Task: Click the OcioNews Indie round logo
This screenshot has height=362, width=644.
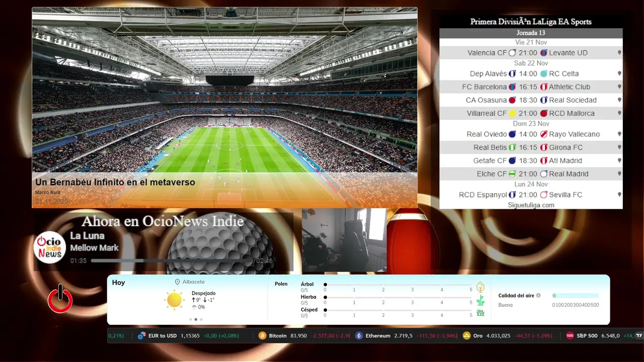Action: click(50, 247)
